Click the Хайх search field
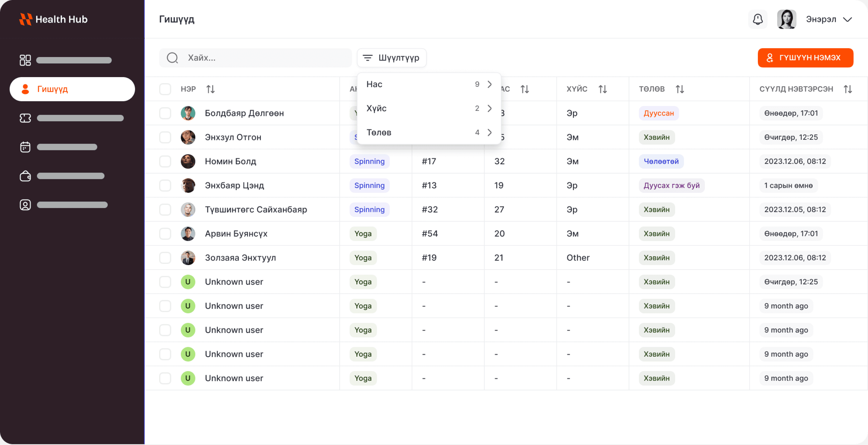This screenshot has height=445, width=868. coord(255,58)
